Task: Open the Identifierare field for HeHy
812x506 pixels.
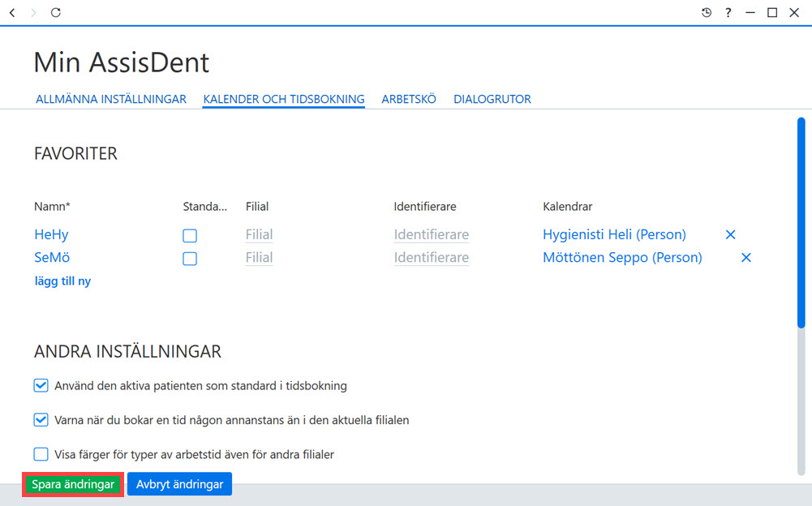Action: [x=432, y=234]
